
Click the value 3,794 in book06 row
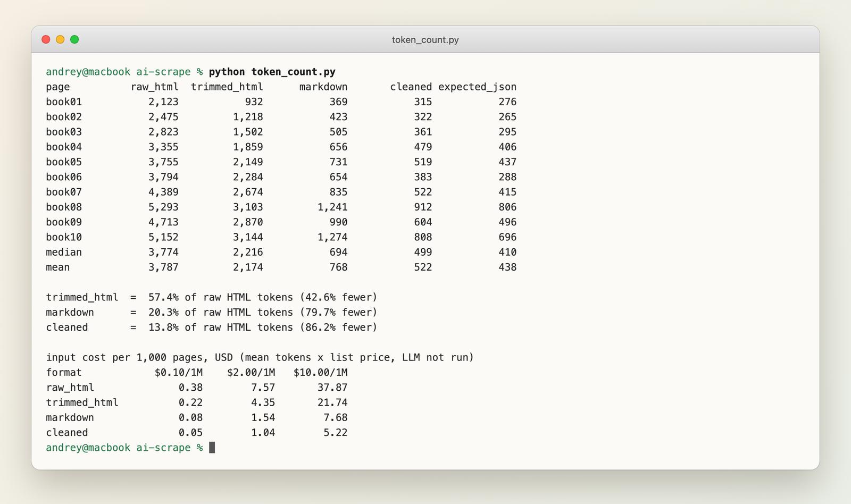coord(164,177)
